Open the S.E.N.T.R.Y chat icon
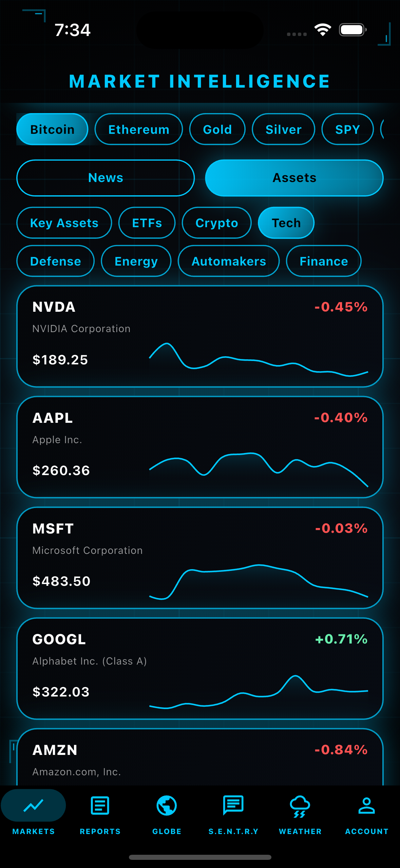This screenshot has width=400, height=868. tap(233, 806)
